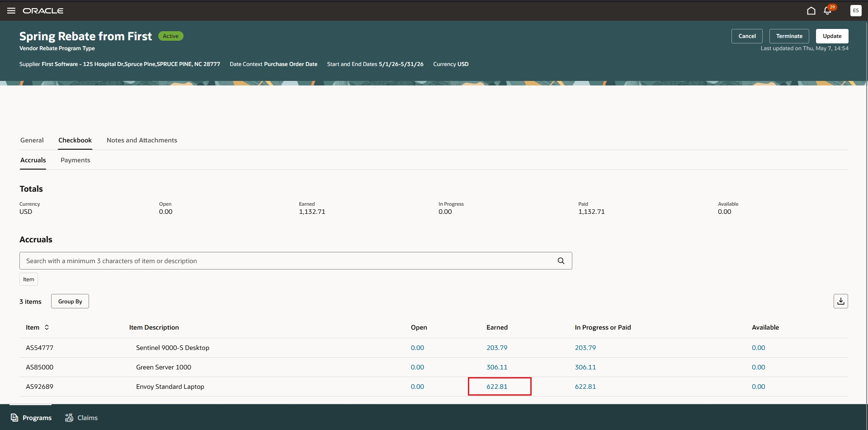Sort the Item column

pos(47,327)
